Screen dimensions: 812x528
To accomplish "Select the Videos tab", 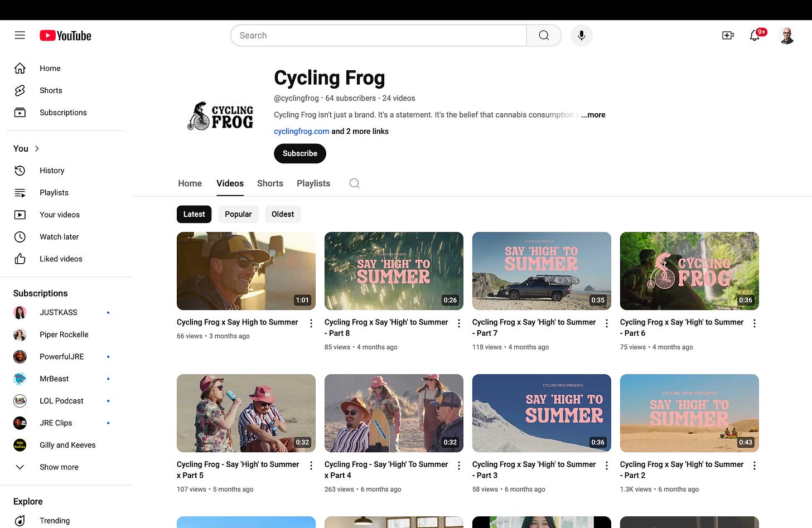I will click(x=230, y=183).
